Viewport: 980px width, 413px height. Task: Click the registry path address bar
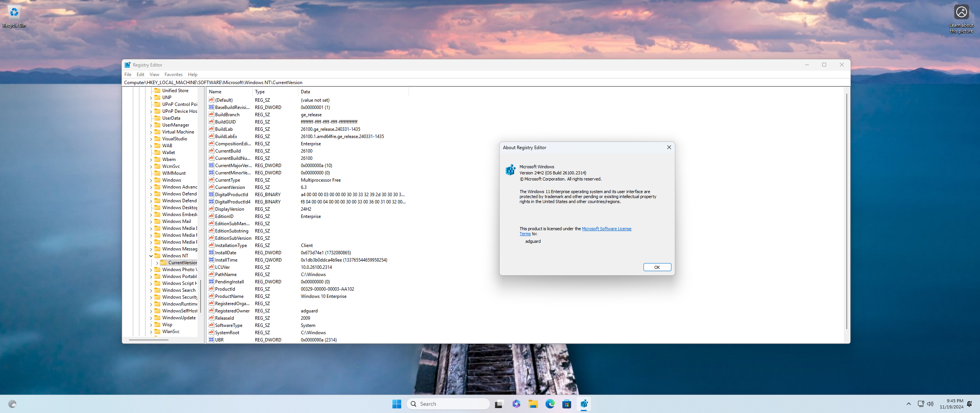click(486, 83)
